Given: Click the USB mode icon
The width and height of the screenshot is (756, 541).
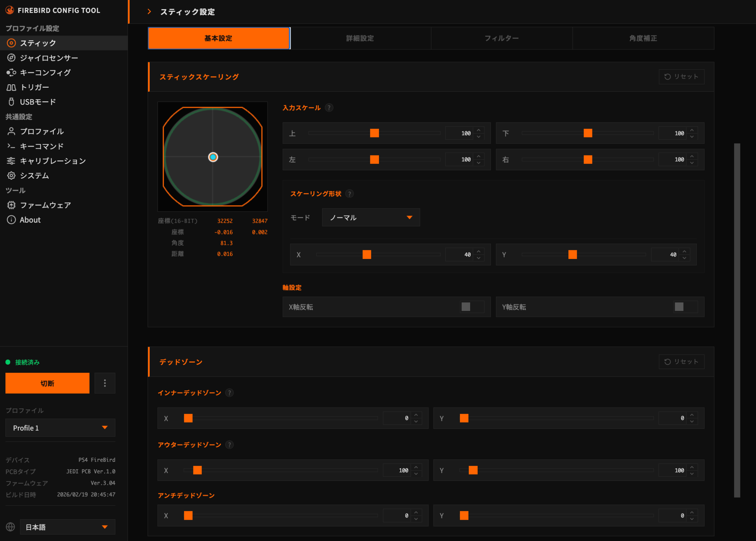Looking at the screenshot, I should coord(11,102).
